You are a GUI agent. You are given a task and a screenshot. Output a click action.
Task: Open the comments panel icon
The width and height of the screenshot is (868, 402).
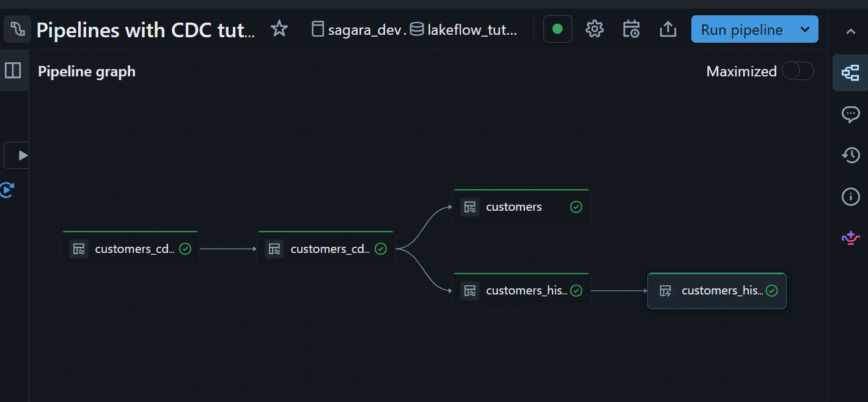850,114
